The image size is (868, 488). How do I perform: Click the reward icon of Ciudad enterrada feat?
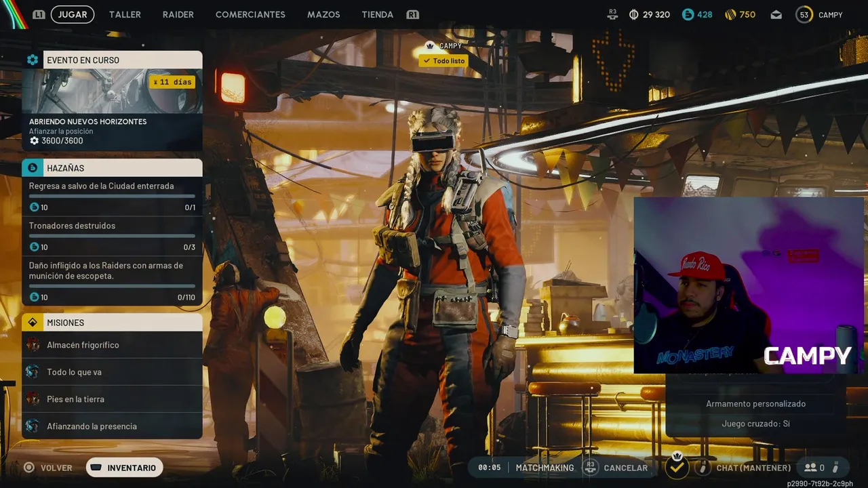coord(35,207)
